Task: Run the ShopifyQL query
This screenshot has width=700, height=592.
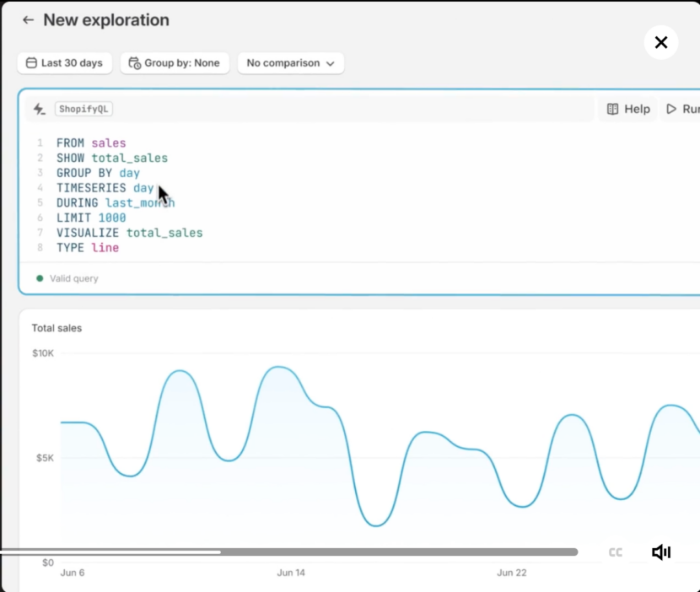Action: click(x=684, y=109)
